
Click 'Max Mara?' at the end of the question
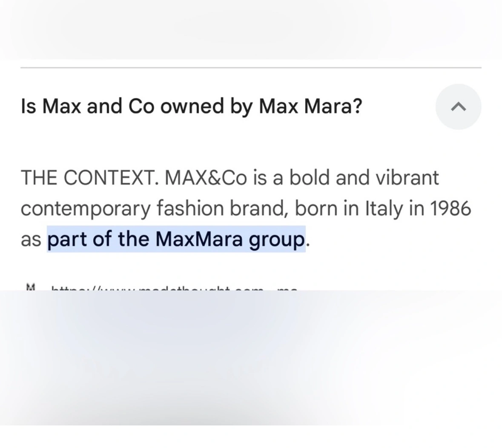[x=310, y=106]
